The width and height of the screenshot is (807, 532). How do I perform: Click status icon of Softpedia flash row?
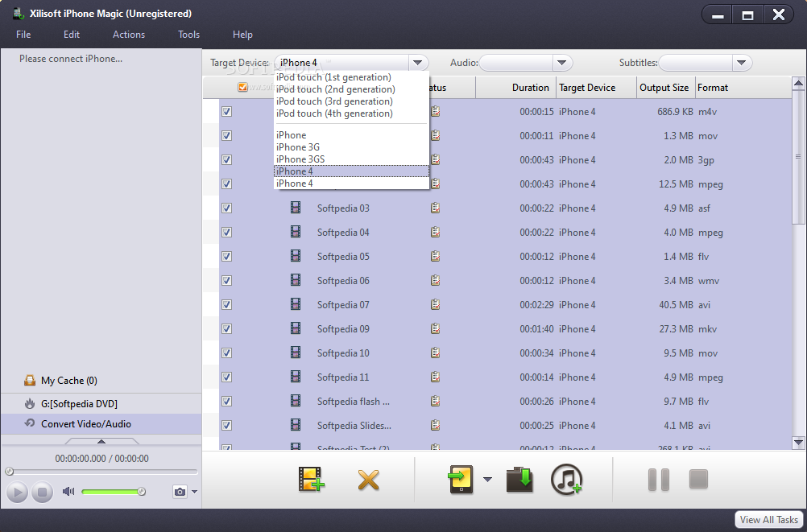pos(436,402)
